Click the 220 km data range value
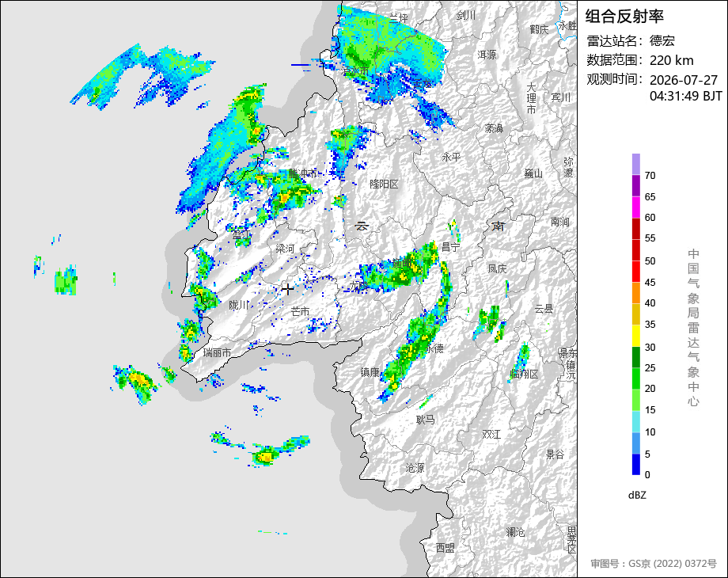The height and width of the screenshot is (578, 728). point(671,60)
